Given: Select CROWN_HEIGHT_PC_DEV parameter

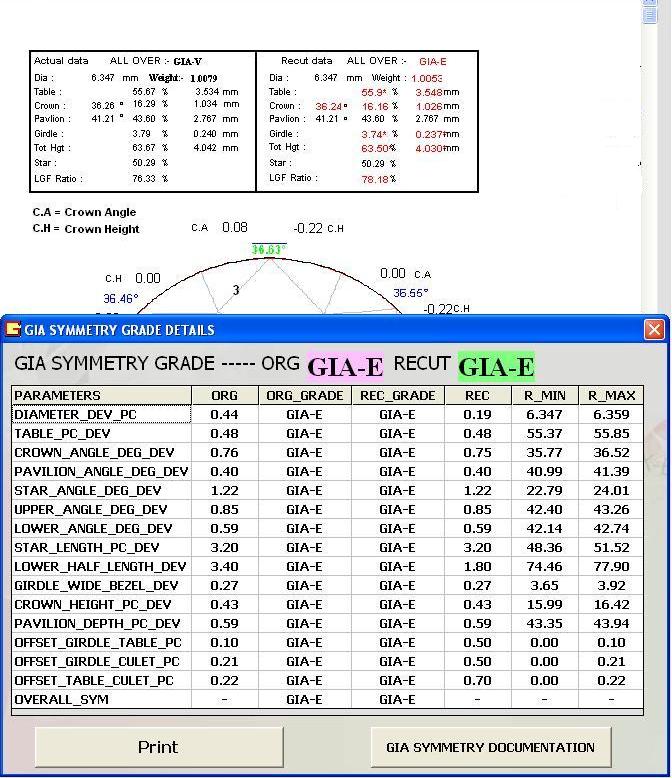Looking at the screenshot, I should coord(101,604).
